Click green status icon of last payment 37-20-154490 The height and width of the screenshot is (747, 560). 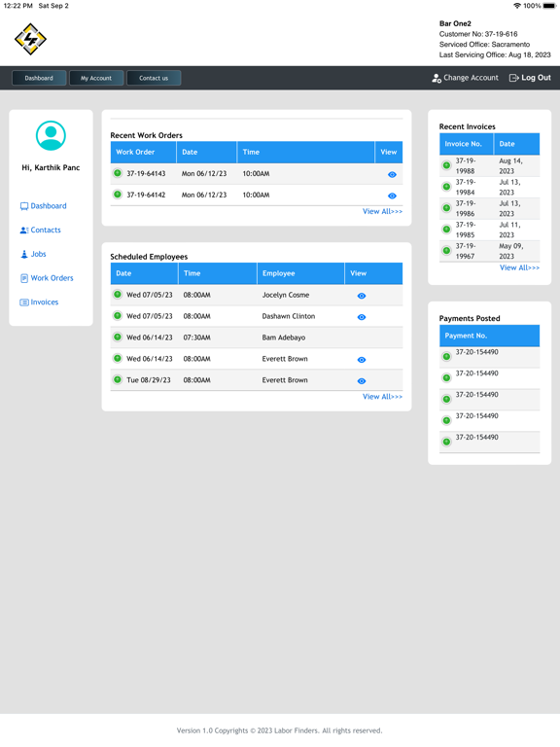tap(446, 443)
